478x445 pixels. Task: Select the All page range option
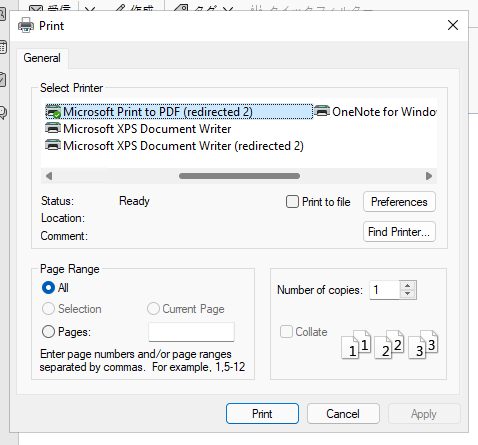pyautogui.click(x=48, y=288)
